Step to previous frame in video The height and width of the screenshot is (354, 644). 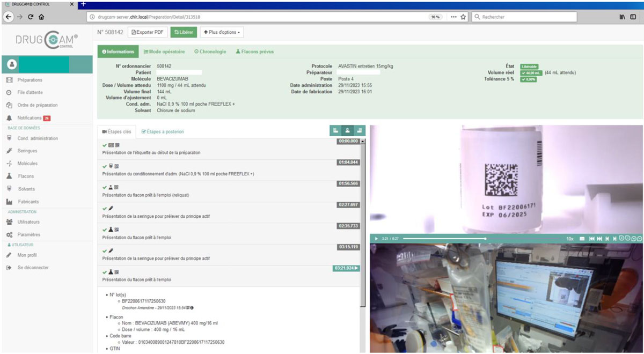coord(607,239)
